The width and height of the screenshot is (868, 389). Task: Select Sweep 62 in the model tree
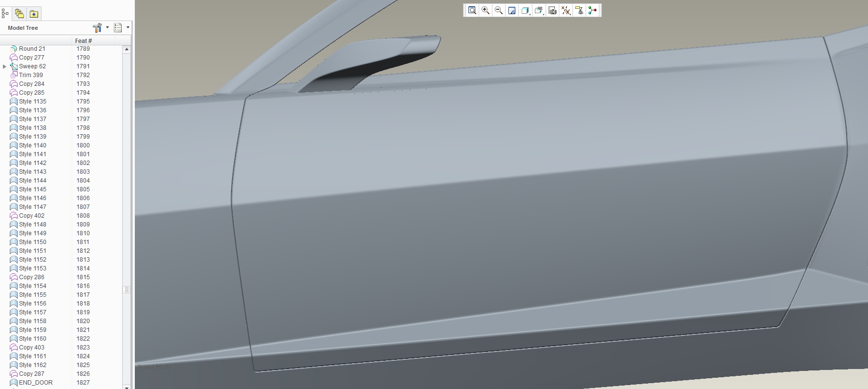coord(32,66)
